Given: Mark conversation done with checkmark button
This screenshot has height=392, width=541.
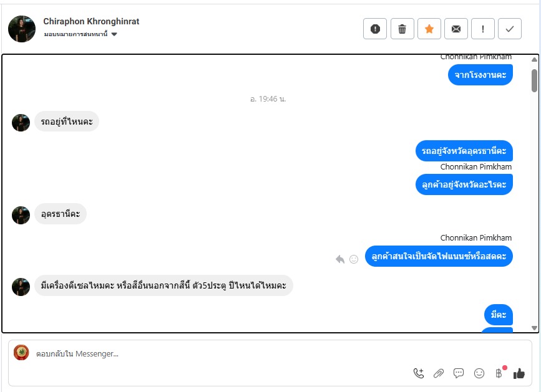Looking at the screenshot, I should click(x=510, y=29).
